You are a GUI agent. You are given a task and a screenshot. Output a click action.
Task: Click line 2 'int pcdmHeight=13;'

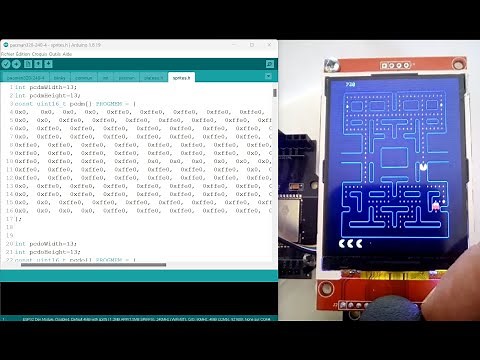click(x=48, y=95)
